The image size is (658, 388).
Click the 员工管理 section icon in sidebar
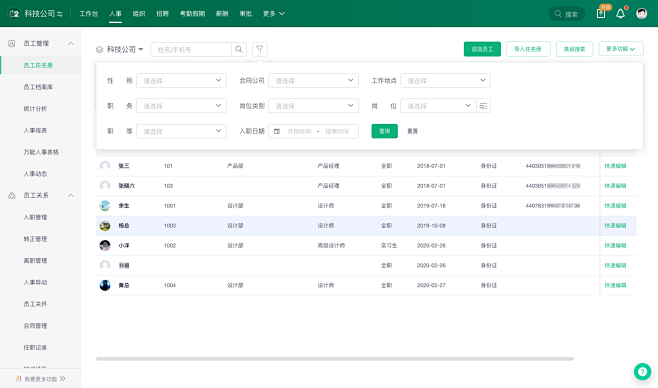[x=12, y=43]
